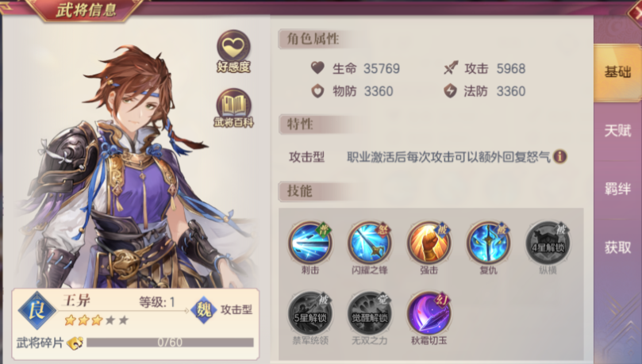The height and width of the screenshot is (364, 642).
Task: View the locked 纵横 skill (4星解锁)
Action: click(548, 243)
